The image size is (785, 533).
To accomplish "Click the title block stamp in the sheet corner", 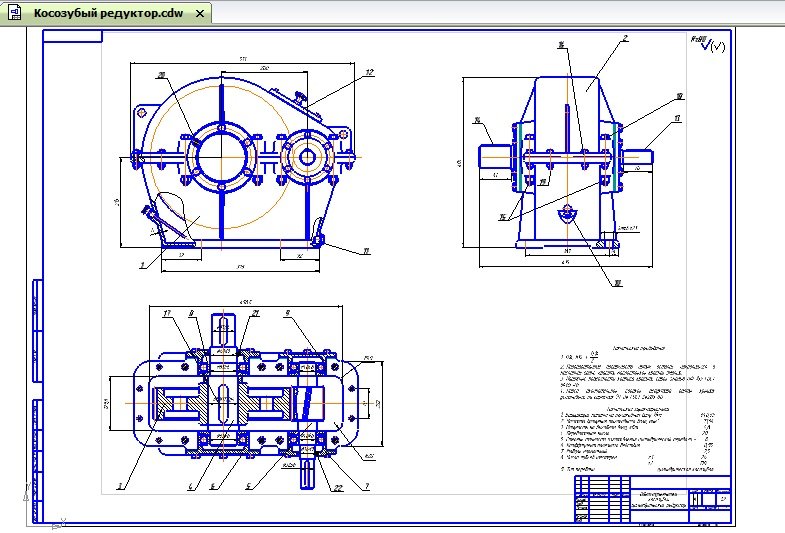I will coord(652,498).
